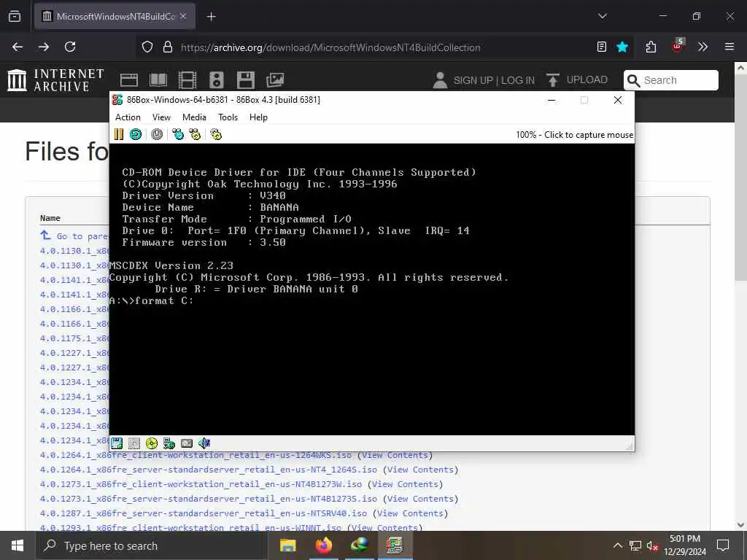Open Firefox View icon left of tabs
The width and height of the screenshot is (747, 560).
(x=15, y=17)
